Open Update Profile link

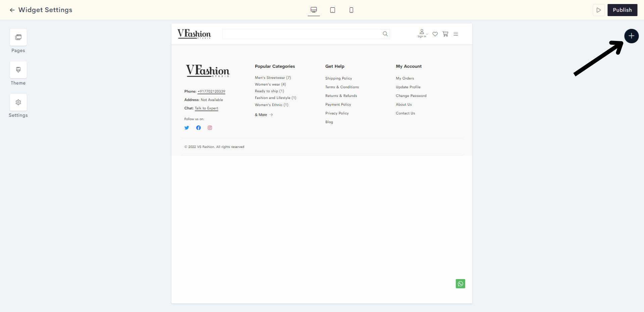pos(408,87)
